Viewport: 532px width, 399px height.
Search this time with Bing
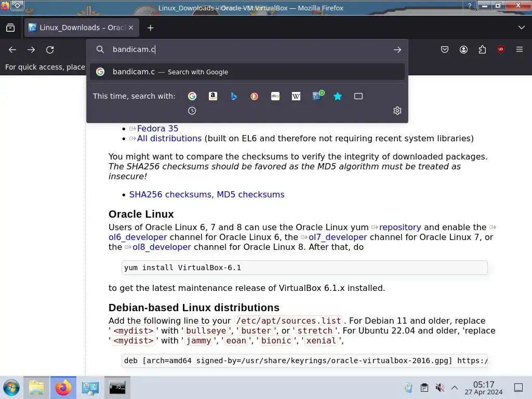[x=234, y=96]
